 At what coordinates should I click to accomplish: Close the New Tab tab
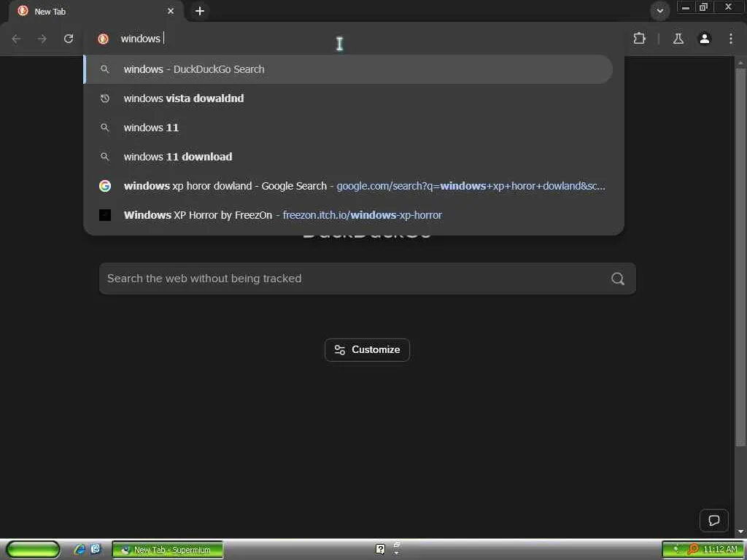tap(171, 11)
